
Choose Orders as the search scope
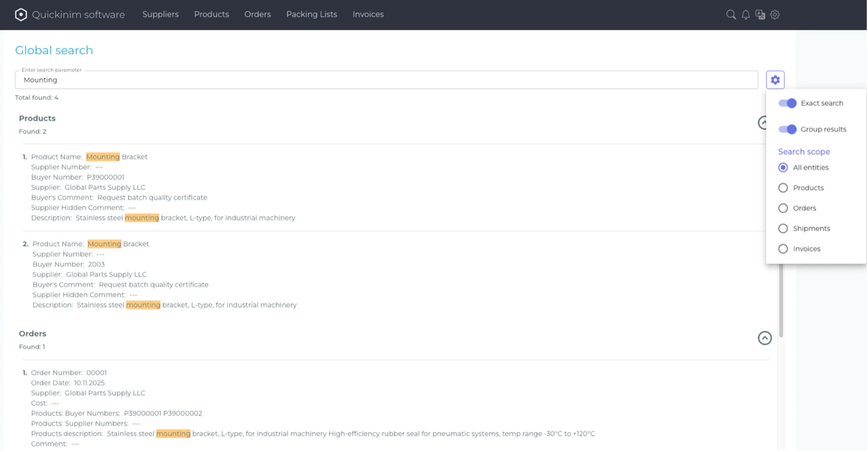783,208
